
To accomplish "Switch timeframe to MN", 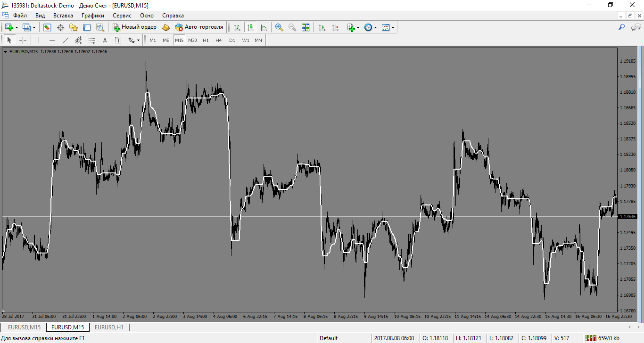I will tap(258, 40).
